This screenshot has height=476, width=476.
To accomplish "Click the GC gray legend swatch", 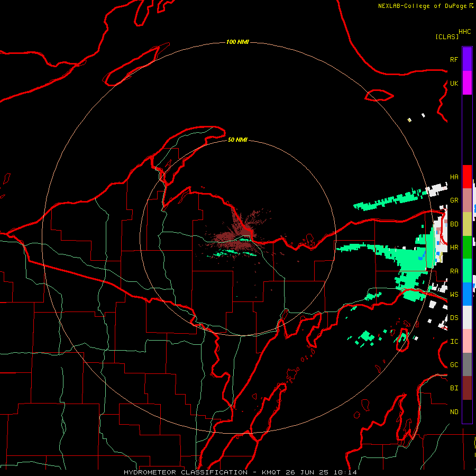I will 467,364.
